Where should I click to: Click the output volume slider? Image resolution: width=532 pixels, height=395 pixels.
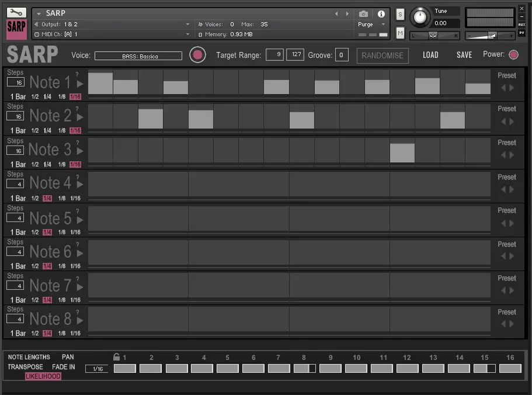tap(491, 35)
